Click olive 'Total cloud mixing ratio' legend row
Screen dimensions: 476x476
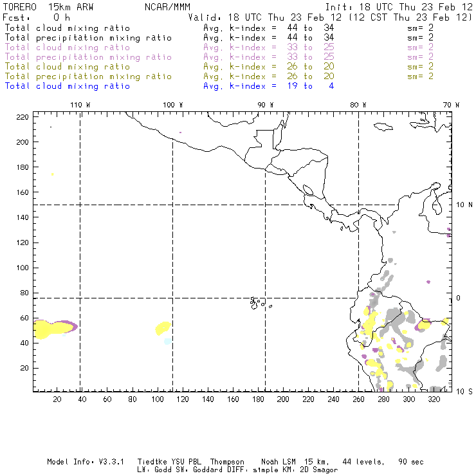[x=219, y=67]
